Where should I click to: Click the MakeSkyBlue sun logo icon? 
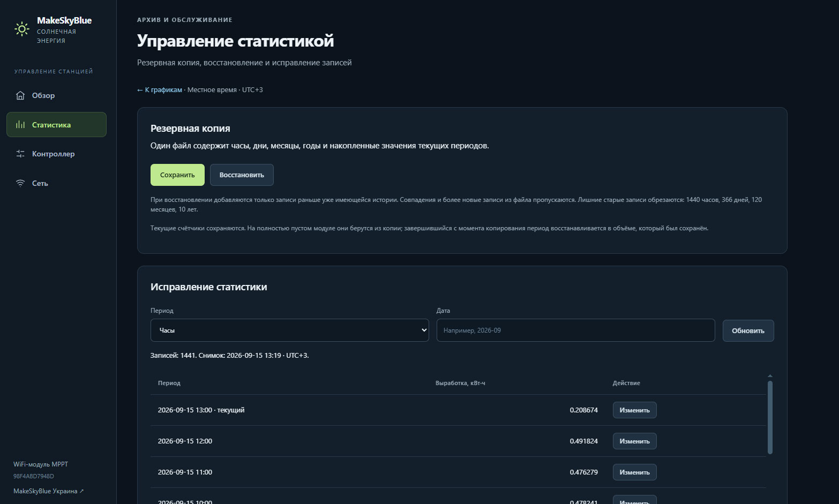(x=22, y=29)
